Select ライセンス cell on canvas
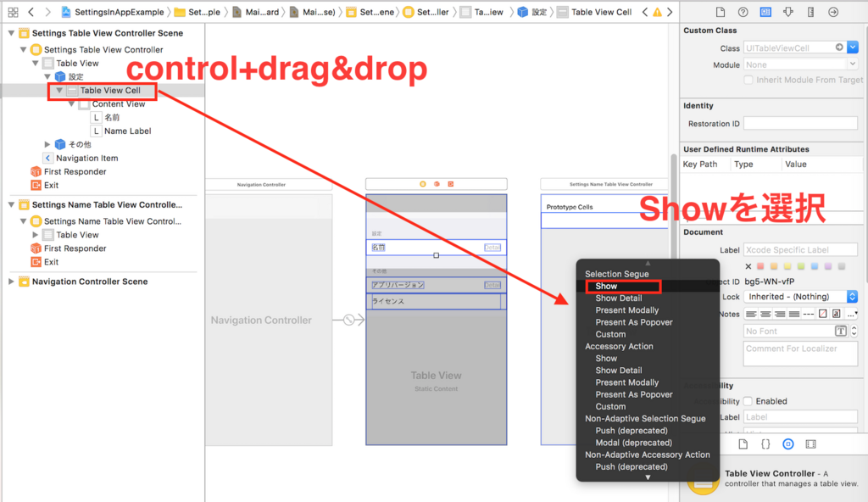The height and width of the screenshot is (502, 868). [437, 301]
